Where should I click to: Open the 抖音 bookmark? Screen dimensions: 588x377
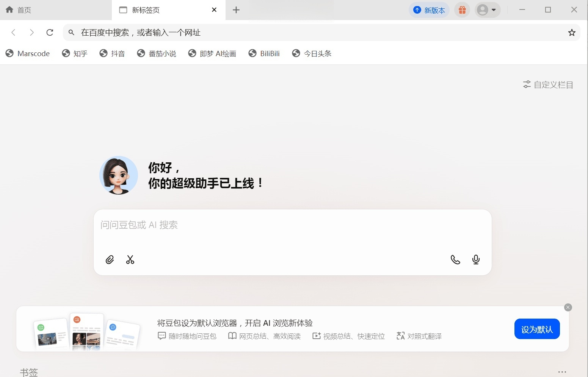click(112, 53)
